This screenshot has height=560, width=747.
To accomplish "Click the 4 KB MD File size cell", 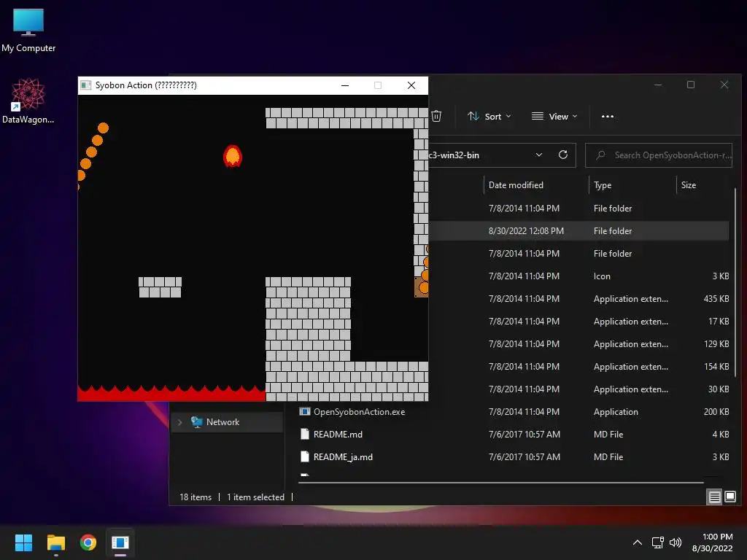I will pyautogui.click(x=720, y=435).
